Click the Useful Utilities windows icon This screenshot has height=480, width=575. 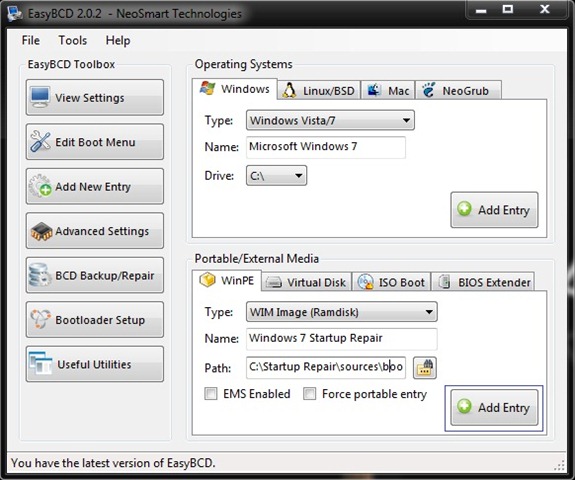point(40,363)
